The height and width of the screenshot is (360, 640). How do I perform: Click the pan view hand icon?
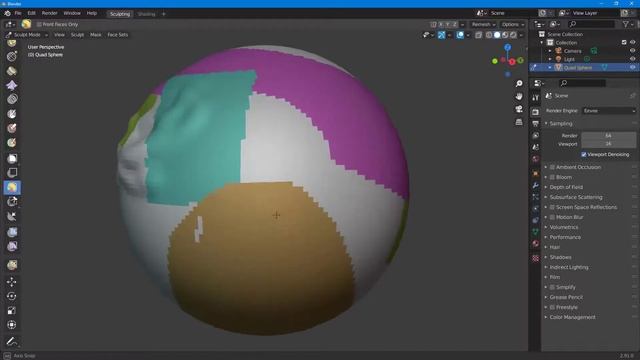[519, 96]
